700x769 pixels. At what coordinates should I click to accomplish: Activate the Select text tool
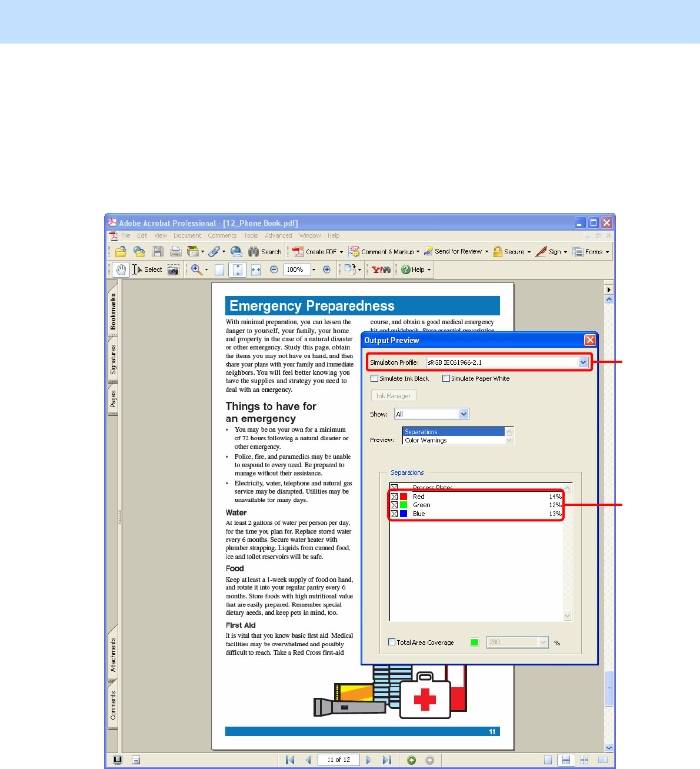(x=147, y=269)
